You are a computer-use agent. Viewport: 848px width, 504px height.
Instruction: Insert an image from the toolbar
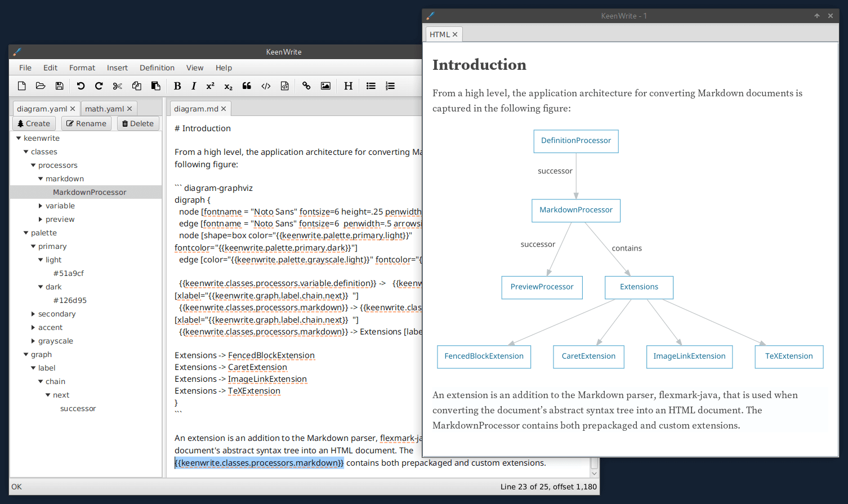click(325, 86)
